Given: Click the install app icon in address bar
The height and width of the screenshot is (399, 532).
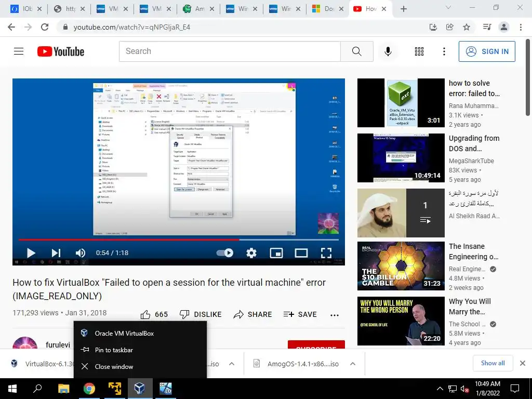Looking at the screenshot, I should [x=433, y=27].
